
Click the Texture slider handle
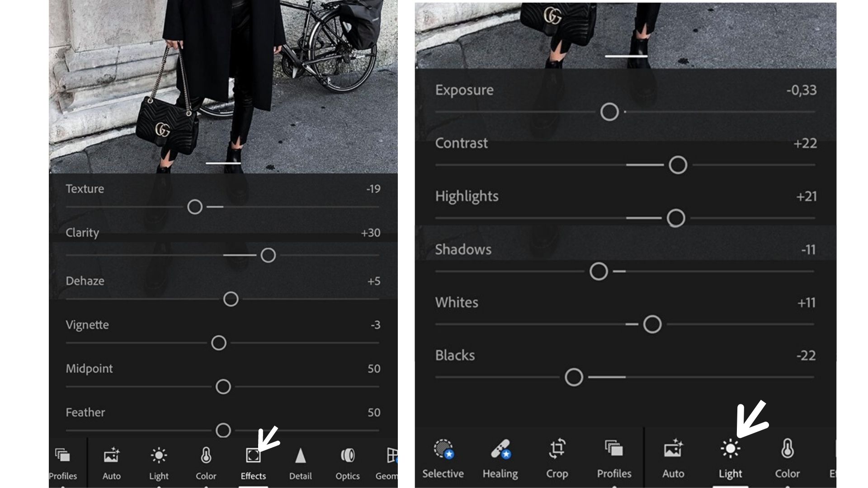click(195, 207)
